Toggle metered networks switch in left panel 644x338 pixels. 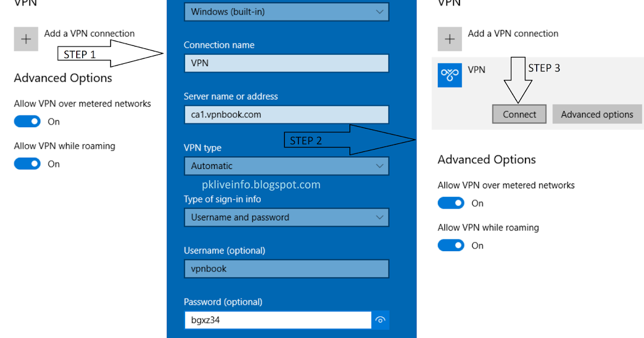(27, 122)
